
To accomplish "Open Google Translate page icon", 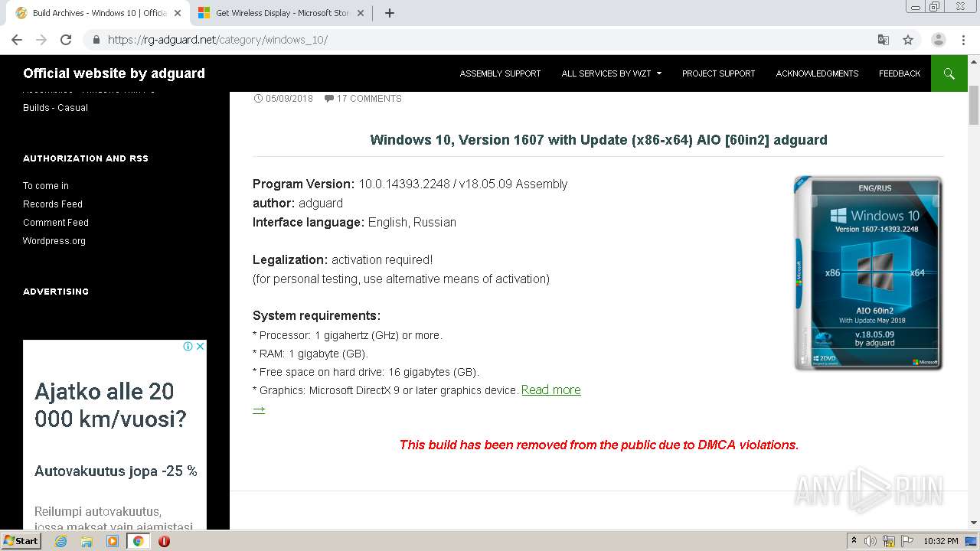I will (883, 40).
